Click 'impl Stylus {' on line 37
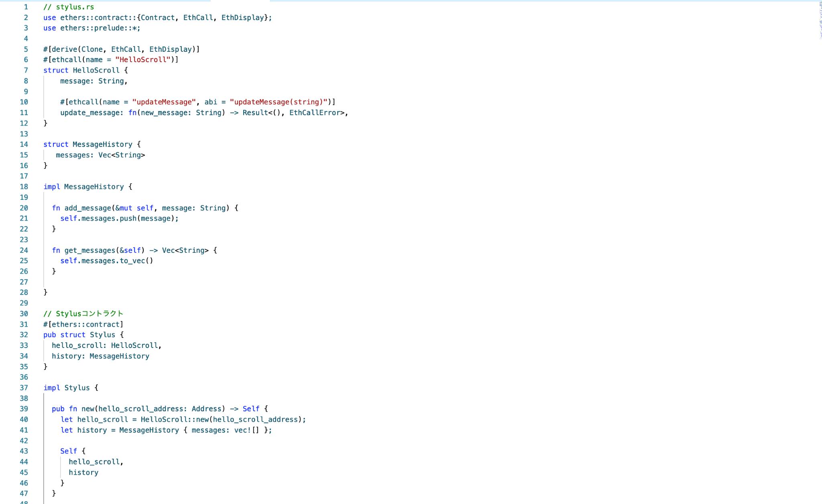The width and height of the screenshot is (822, 504). point(71,388)
